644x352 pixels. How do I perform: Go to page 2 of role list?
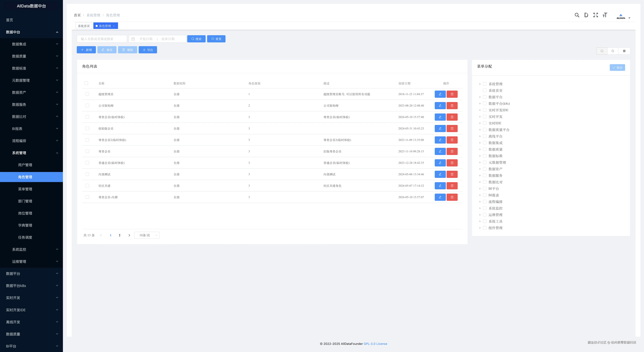click(120, 235)
